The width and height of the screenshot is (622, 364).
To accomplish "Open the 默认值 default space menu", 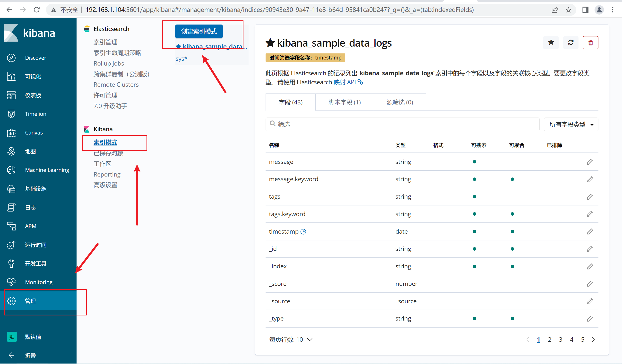I will click(33, 337).
